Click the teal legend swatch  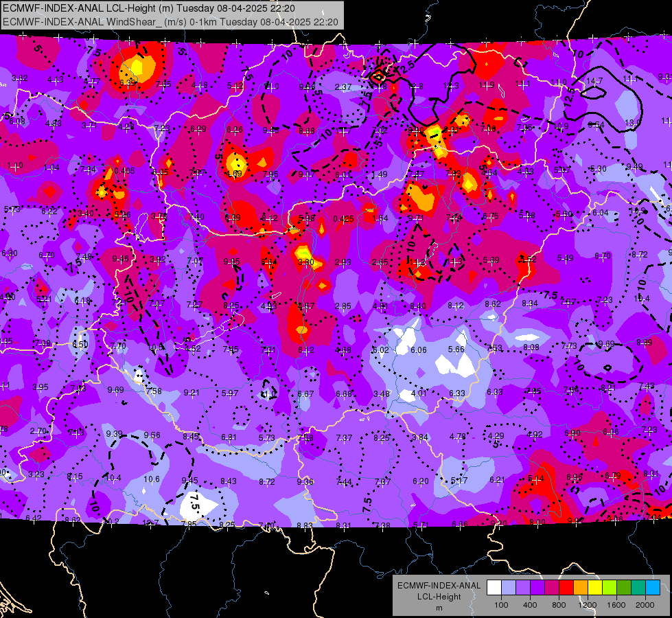(x=638, y=588)
